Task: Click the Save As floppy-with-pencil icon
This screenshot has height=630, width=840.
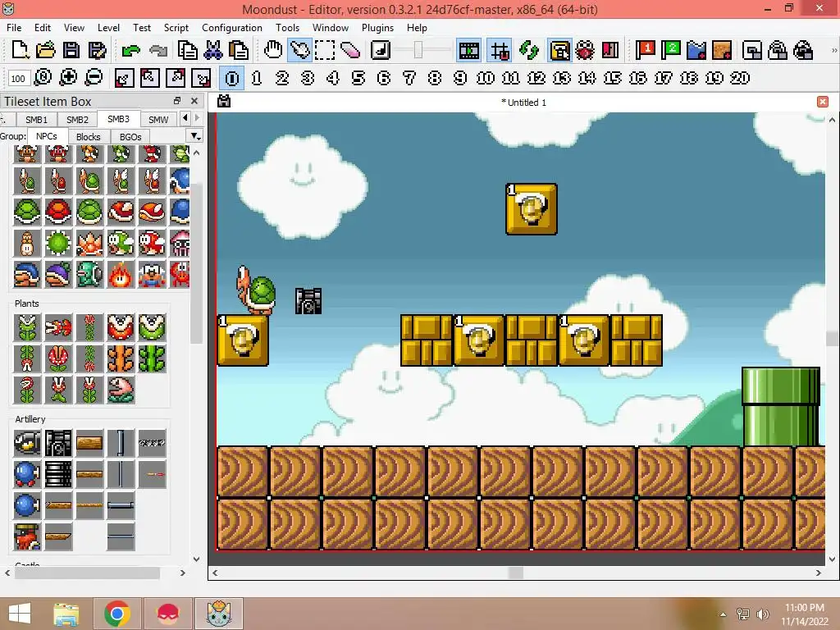Action: click(x=97, y=50)
